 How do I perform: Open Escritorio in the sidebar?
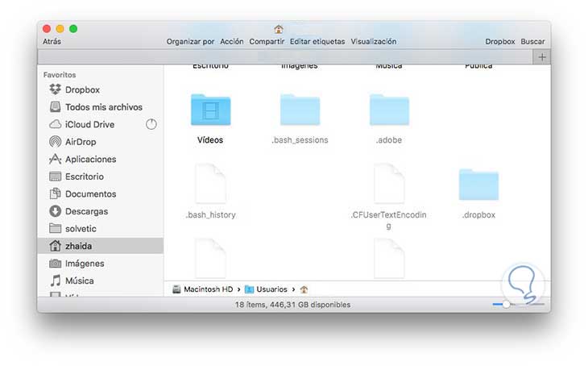tap(101, 177)
